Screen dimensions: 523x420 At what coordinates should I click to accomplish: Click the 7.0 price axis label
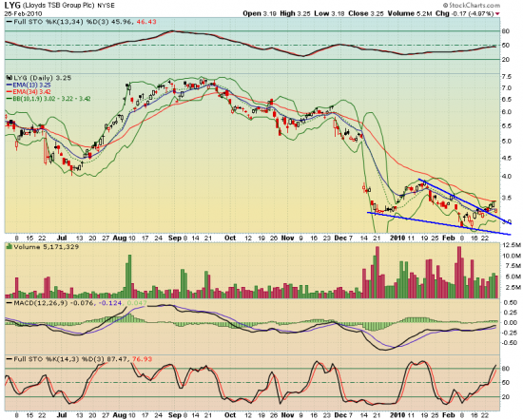tap(506, 88)
